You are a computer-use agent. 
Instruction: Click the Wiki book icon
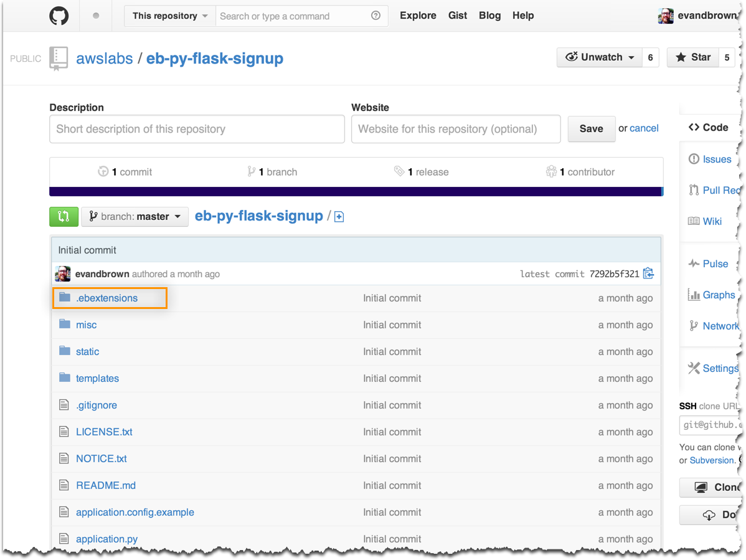[x=694, y=221]
